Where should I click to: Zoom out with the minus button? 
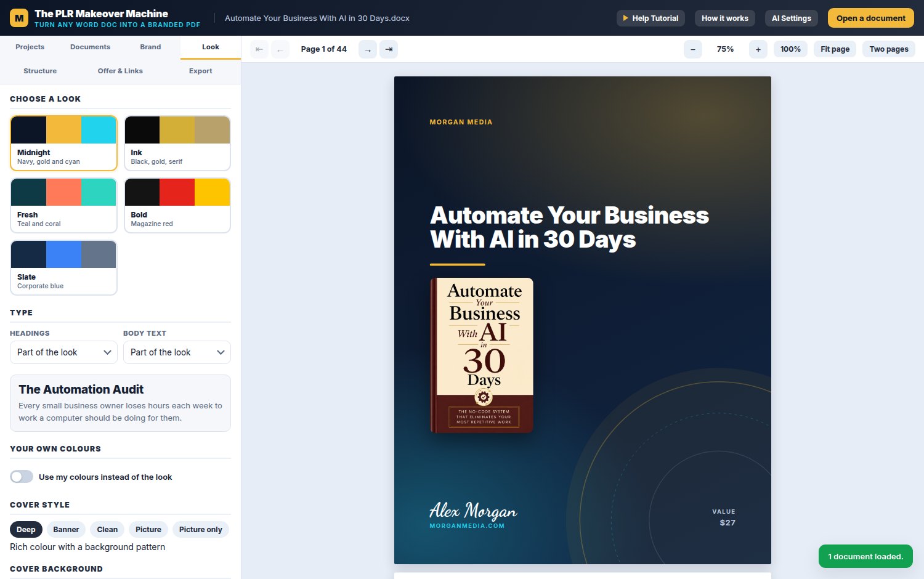click(x=693, y=49)
